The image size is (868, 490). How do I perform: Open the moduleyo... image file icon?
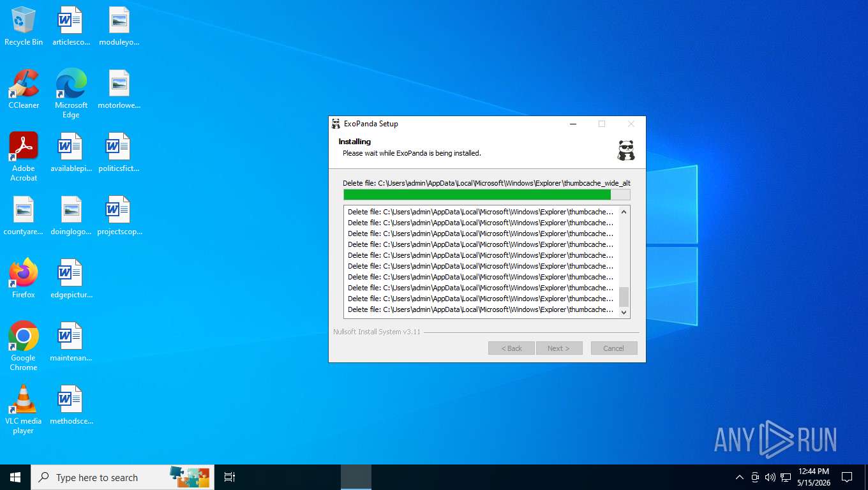119,26
